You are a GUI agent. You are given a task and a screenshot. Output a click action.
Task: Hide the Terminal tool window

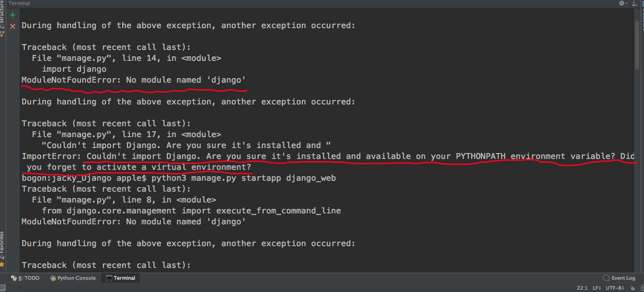coord(634,3)
